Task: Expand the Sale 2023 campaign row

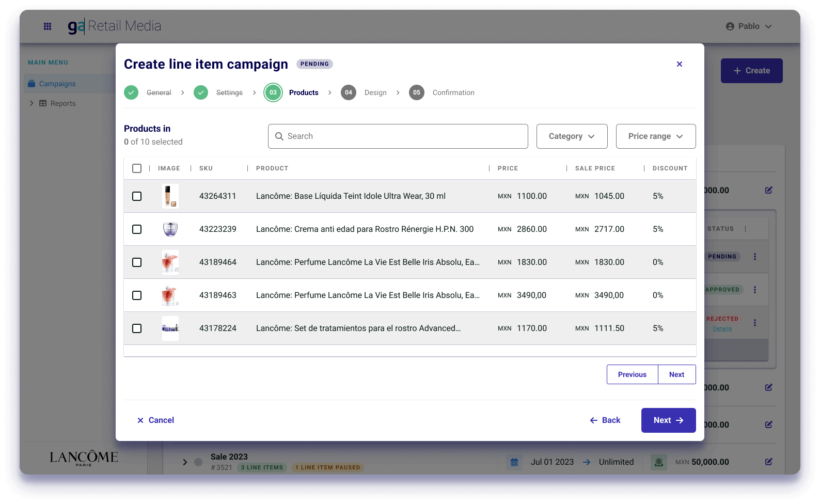Action: coord(185,462)
